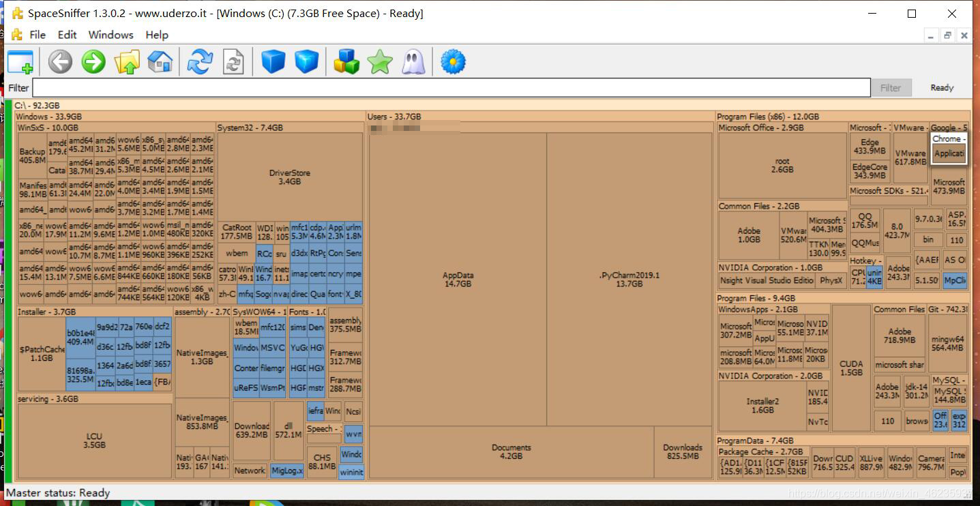Select the blue MigLog.xml file block
The height and width of the screenshot is (506, 980).
(286, 471)
